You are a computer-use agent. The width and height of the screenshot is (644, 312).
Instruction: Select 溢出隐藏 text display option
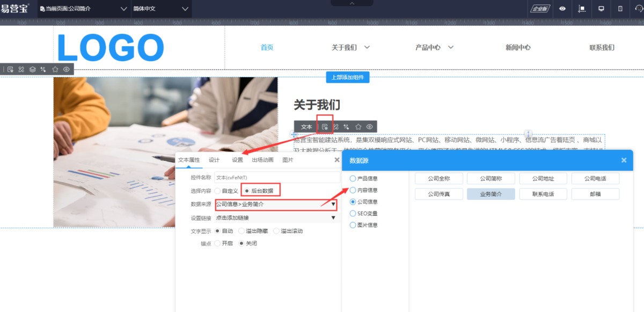pos(241,231)
